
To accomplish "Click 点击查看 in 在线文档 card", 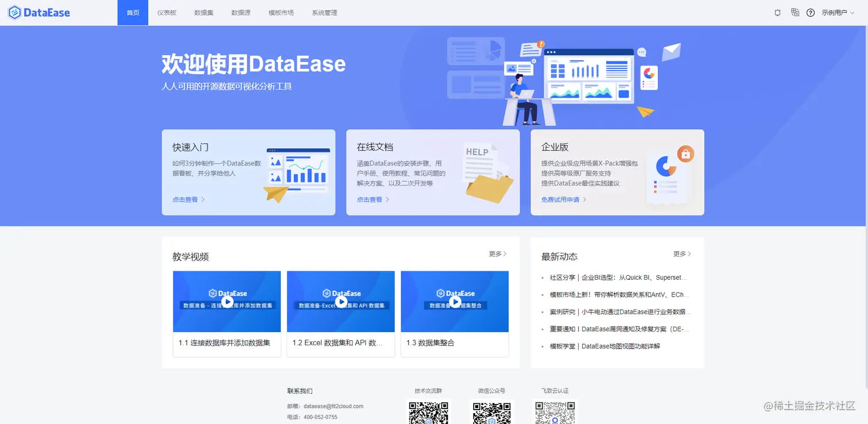I will (373, 199).
